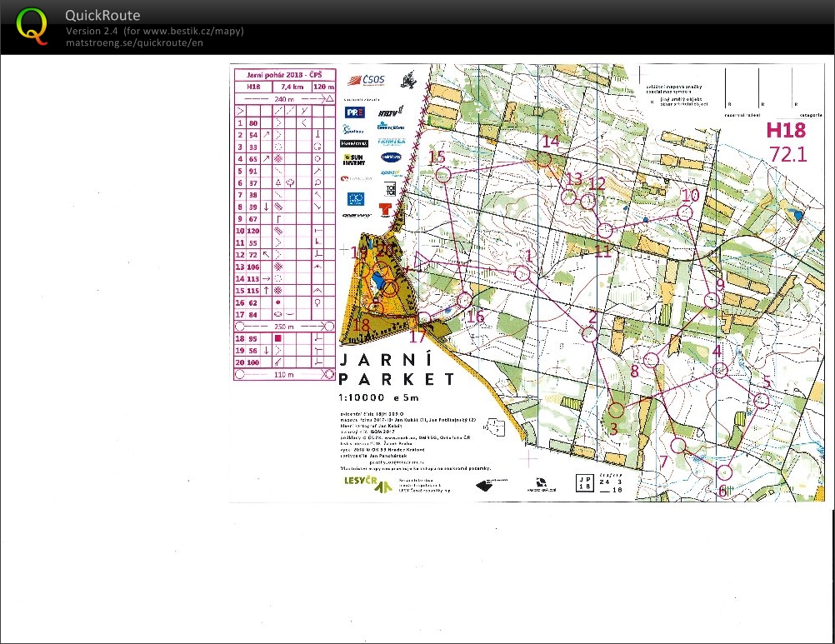Click the Jarní pohár 2018 description header
The height and width of the screenshot is (644, 835).
pos(283,74)
